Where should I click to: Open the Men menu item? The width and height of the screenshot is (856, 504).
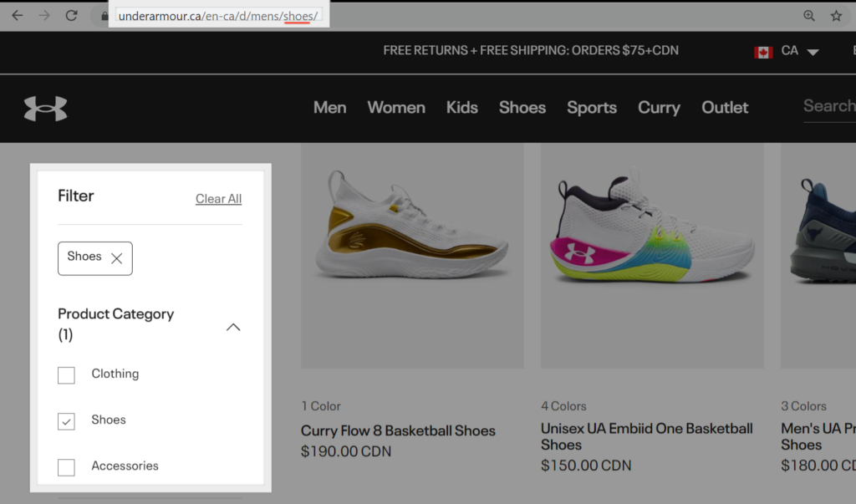[x=329, y=108]
